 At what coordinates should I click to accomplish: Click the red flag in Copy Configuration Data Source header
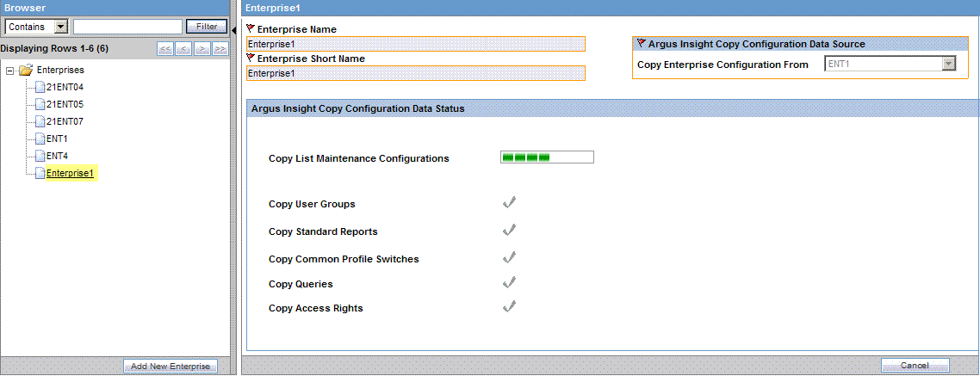tap(641, 44)
